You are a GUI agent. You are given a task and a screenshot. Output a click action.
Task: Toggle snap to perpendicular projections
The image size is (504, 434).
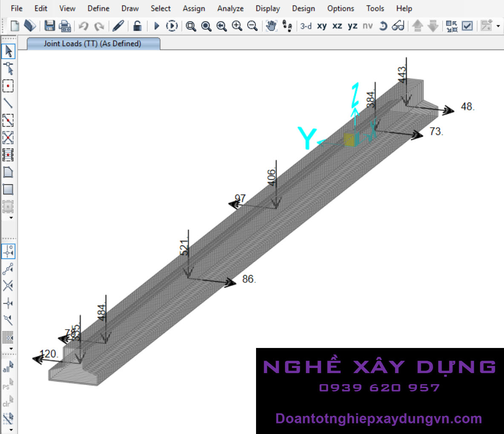[x=8, y=303]
